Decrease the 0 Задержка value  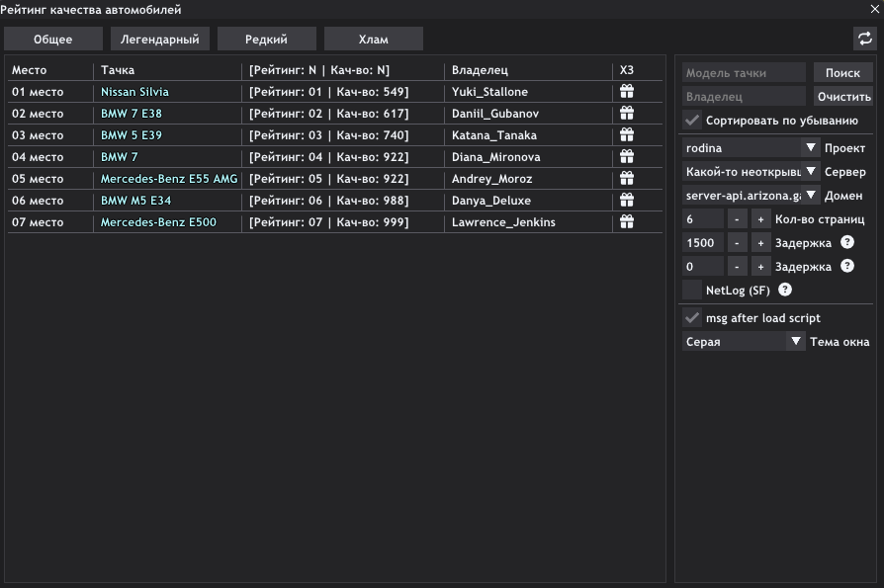coord(737,267)
